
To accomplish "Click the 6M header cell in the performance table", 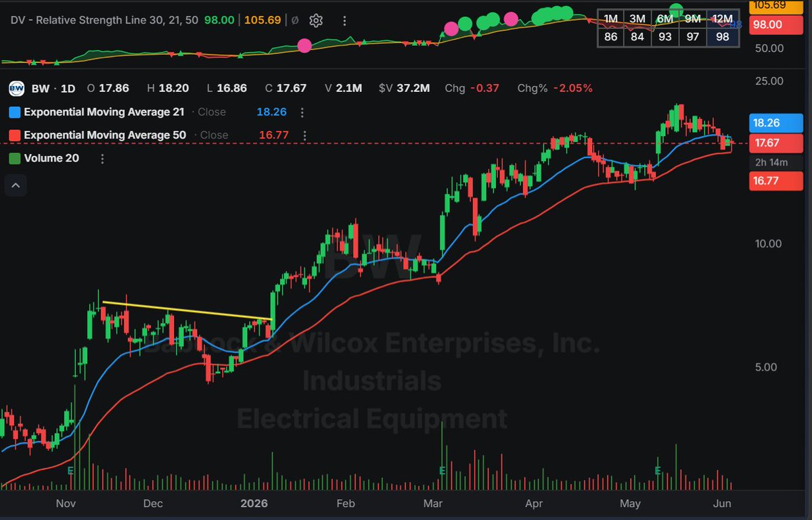I will 665,18.
